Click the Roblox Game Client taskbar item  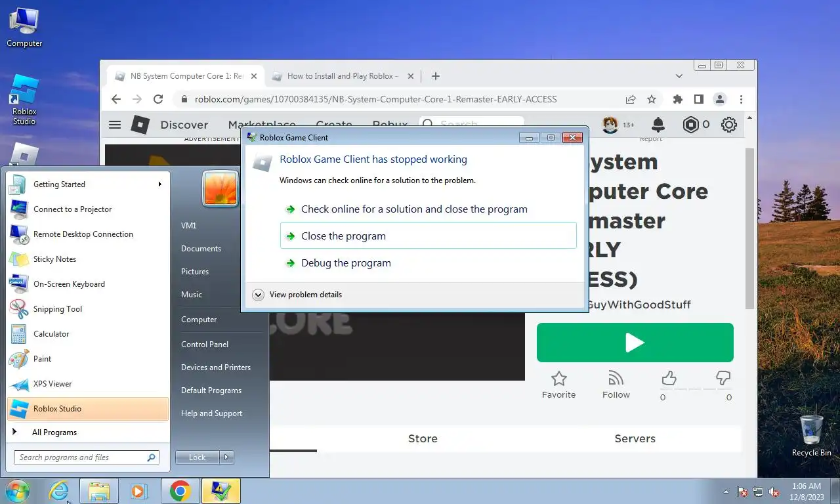[221, 491]
